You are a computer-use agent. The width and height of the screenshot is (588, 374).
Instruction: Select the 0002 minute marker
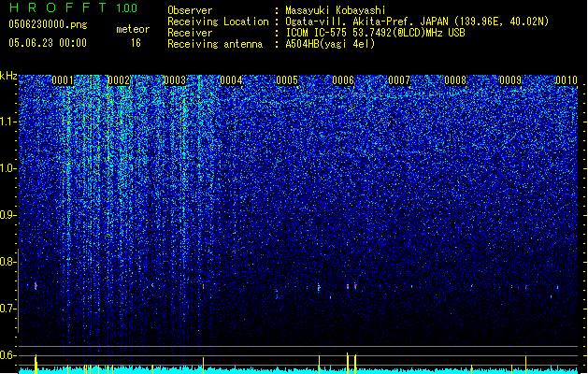pos(119,80)
